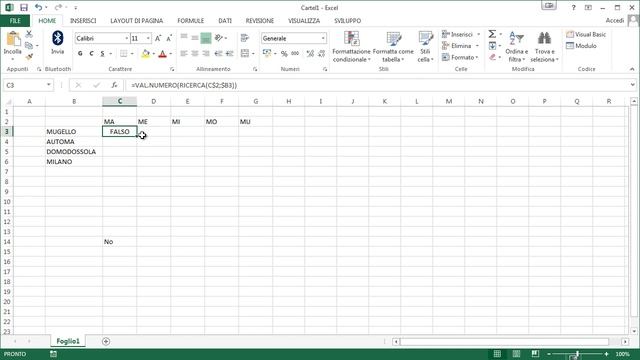The height and width of the screenshot is (360, 640).
Task: Click the AutoSum sigma icon
Action: point(492,34)
